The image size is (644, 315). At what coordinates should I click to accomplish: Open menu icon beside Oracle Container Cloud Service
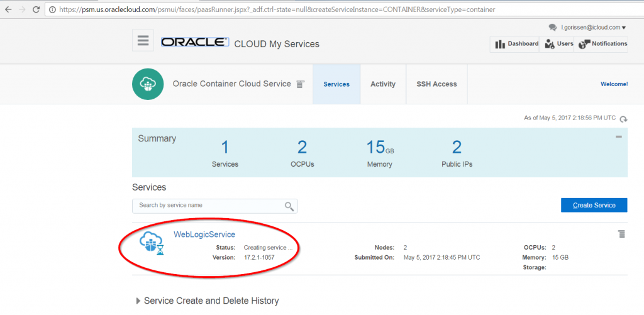pos(301,84)
